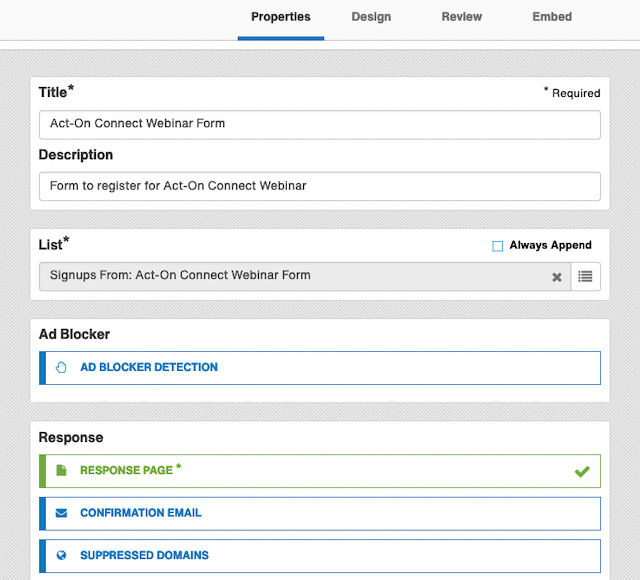Expand the Ad Blocker Detection section

click(320, 368)
